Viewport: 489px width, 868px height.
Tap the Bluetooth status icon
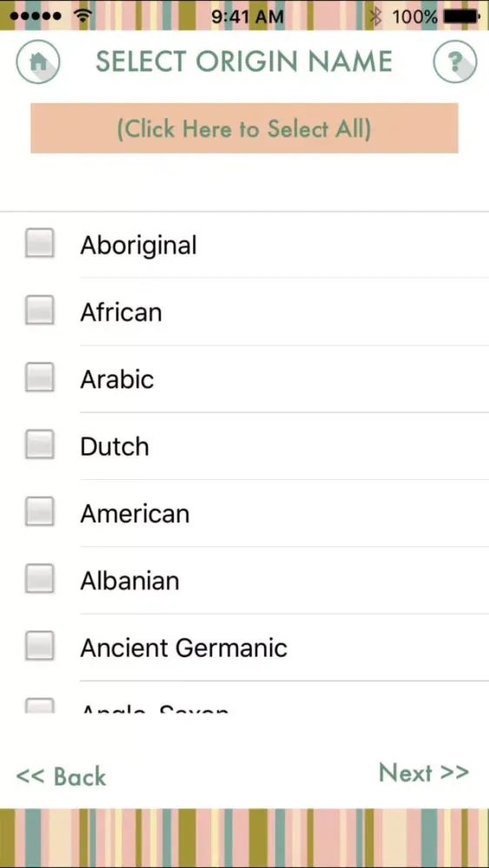point(376,16)
